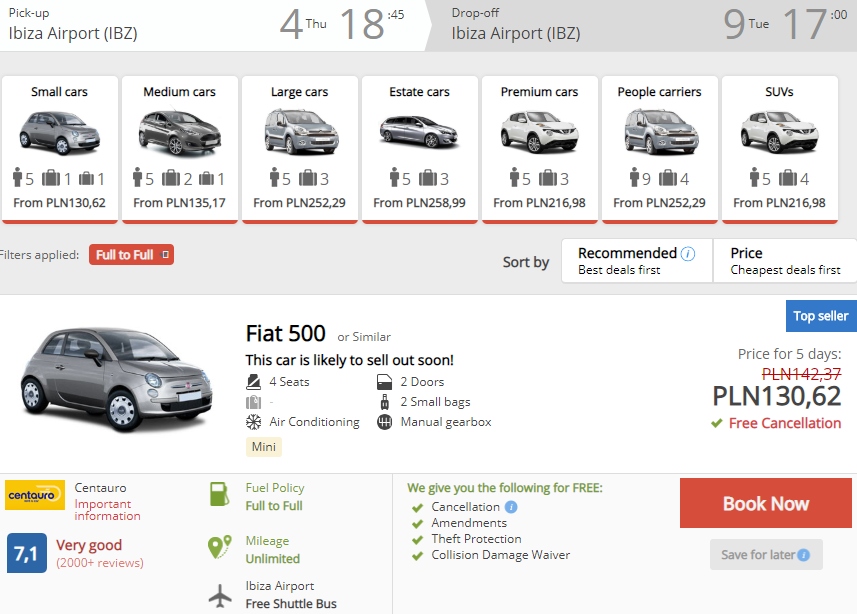Select the People carriers category

(x=659, y=148)
